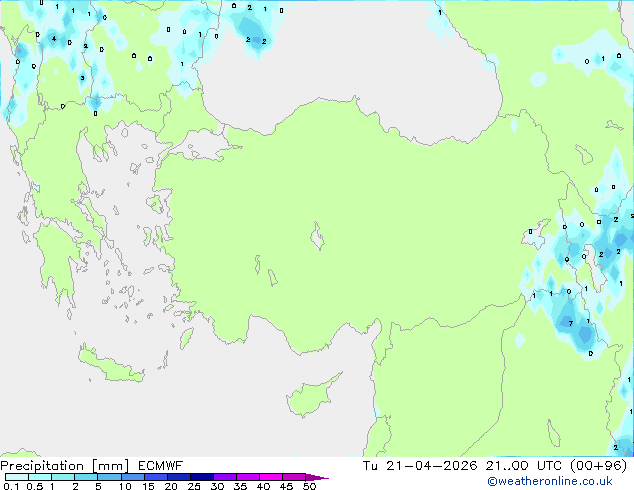
Task: Click the ECMWF model label
Action: (161, 466)
